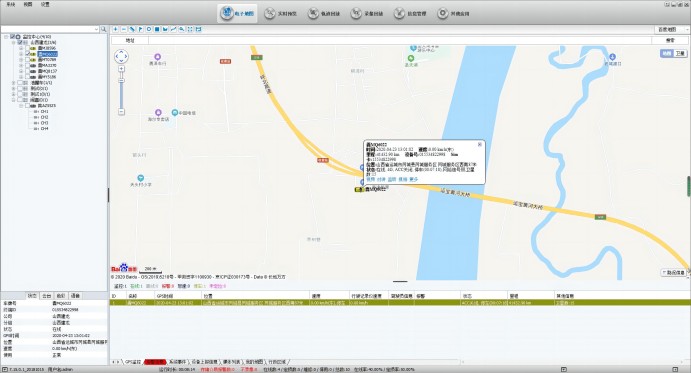Click the magnifier search icon beside vehicle search box
691x373 pixels.
[x=104, y=29]
